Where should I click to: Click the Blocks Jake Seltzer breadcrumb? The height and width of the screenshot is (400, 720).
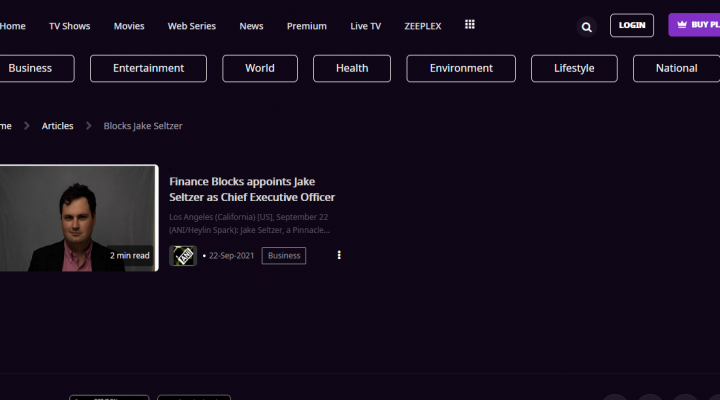[143, 126]
